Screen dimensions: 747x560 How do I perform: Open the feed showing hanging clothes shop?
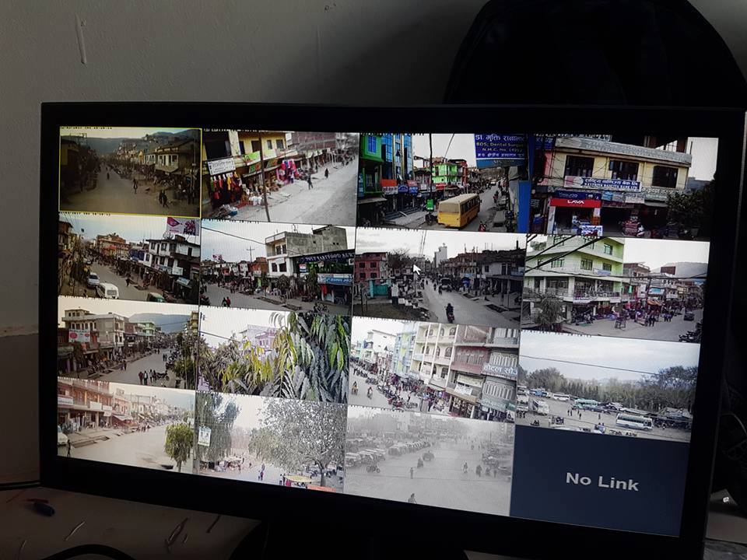(x=280, y=177)
